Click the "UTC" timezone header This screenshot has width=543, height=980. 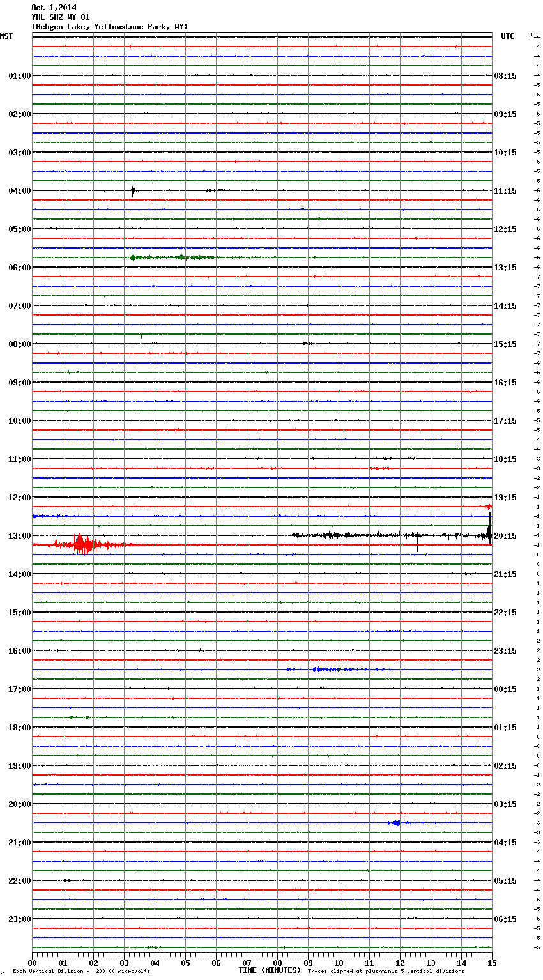(x=508, y=36)
